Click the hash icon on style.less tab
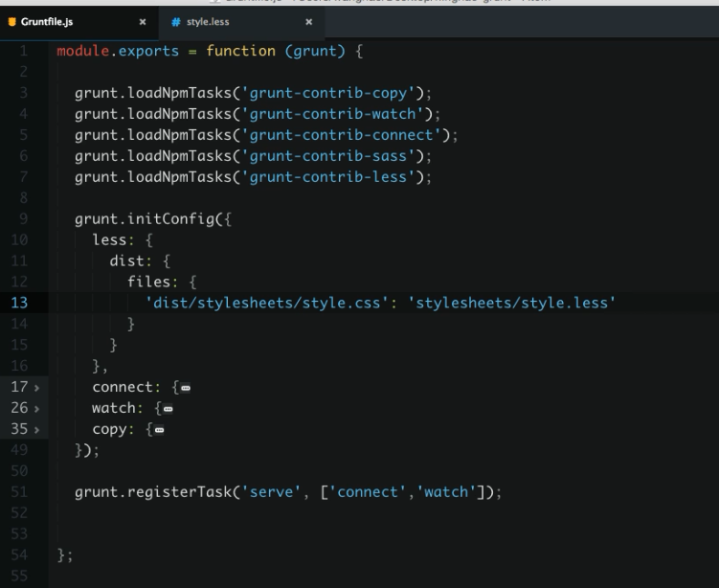 click(175, 20)
